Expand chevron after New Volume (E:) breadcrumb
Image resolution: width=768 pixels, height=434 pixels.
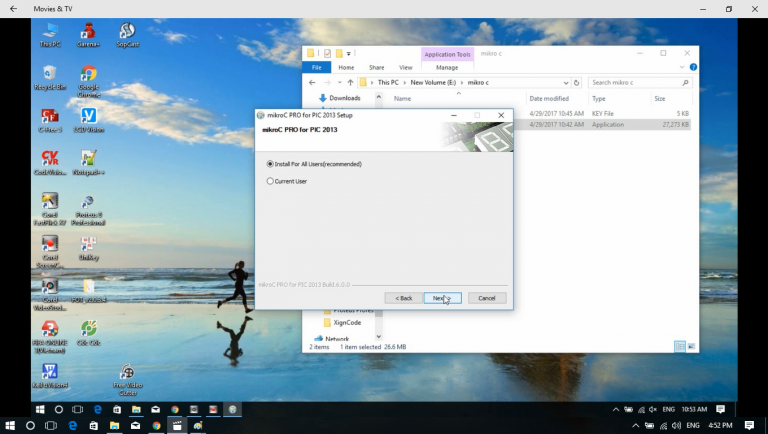point(462,82)
